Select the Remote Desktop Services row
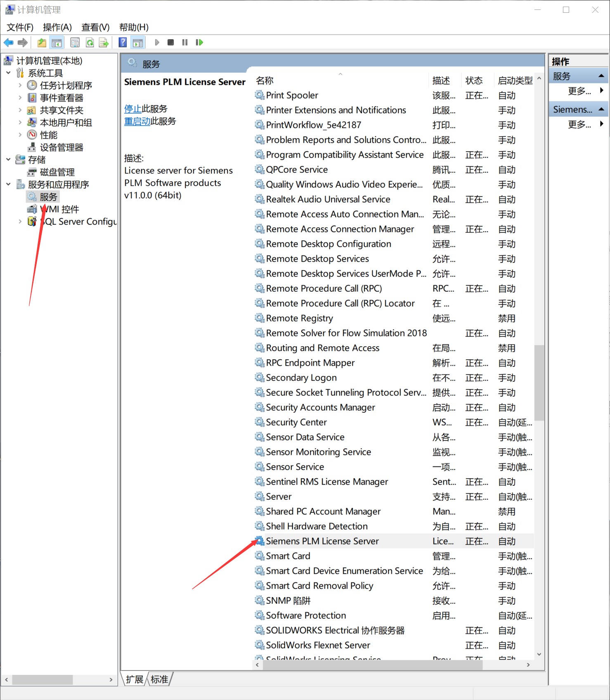 click(x=393, y=259)
